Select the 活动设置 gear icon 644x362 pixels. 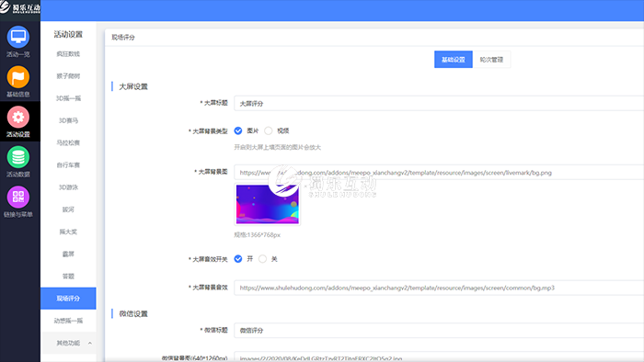pyautogui.click(x=18, y=118)
